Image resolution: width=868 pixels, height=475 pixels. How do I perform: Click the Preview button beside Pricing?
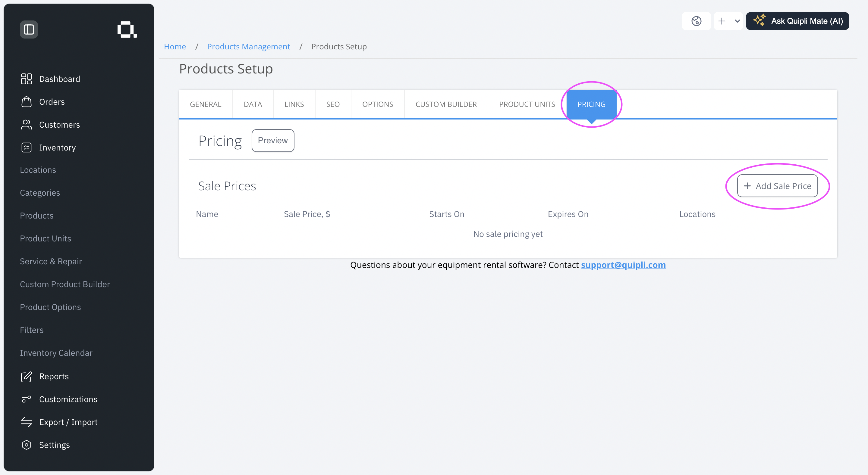[272, 141]
